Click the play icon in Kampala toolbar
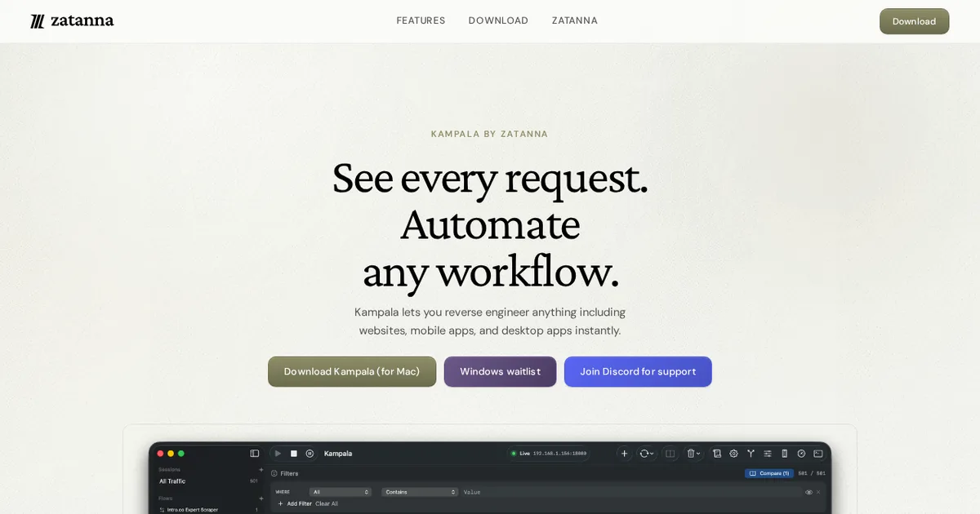Screen dimensions: 980x514 click(278, 454)
